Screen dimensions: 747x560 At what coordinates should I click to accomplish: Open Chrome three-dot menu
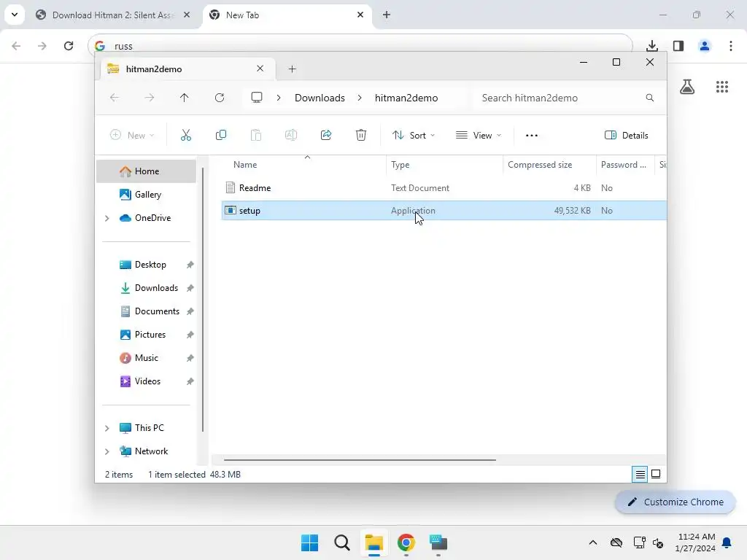click(x=731, y=46)
